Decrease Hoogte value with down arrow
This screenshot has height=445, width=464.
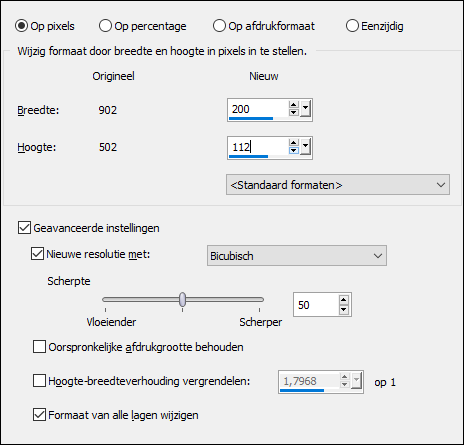click(293, 151)
